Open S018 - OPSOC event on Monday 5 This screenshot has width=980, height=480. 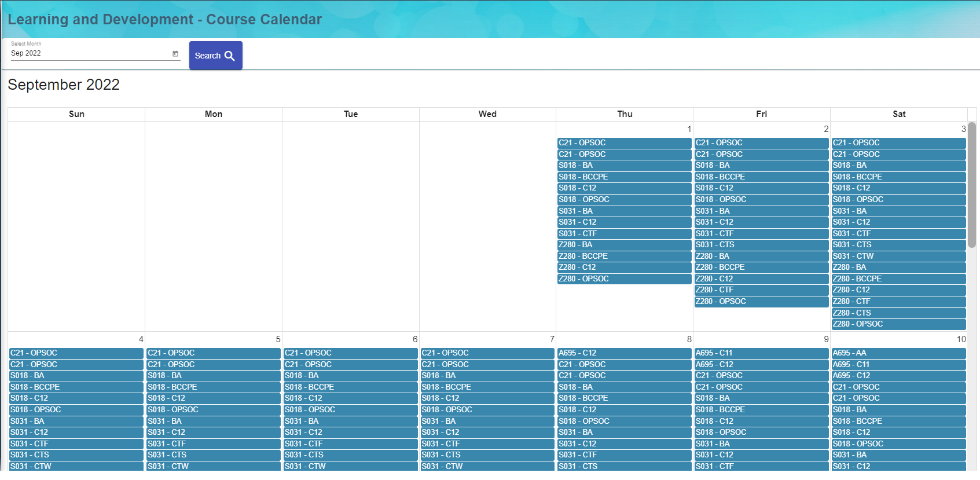(x=213, y=410)
